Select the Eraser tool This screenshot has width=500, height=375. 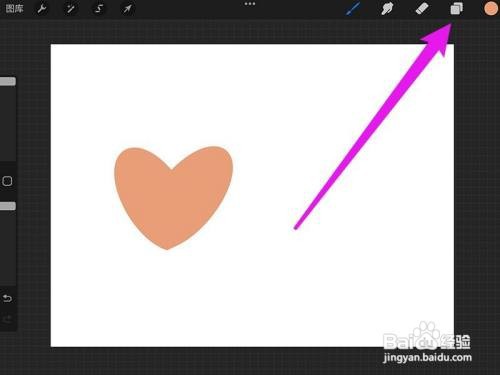tap(422, 9)
